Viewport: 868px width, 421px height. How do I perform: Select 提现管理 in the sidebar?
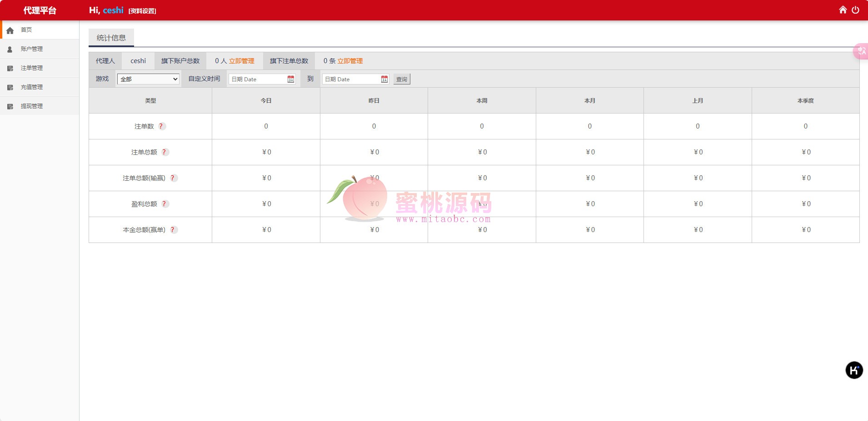pyautogui.click(x=31, y=106)
